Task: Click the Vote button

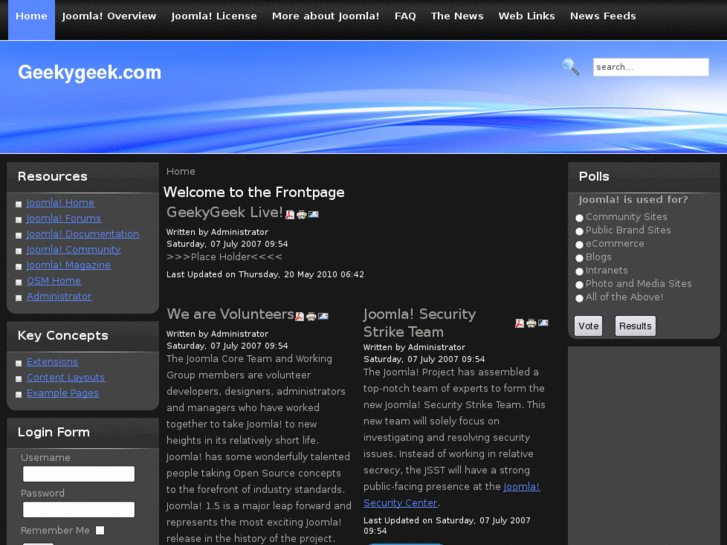Action: tap(588, 326)
